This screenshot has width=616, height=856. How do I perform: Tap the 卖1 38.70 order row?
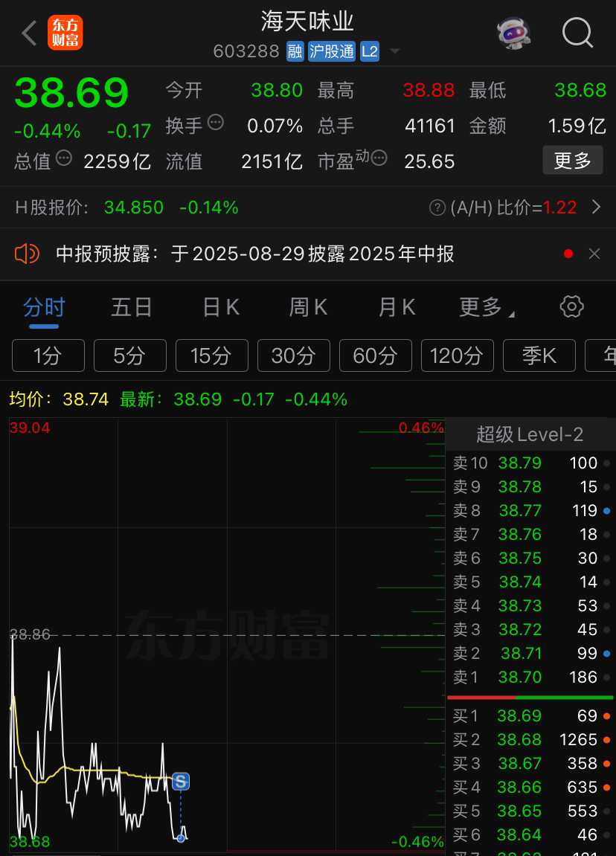(530, 678)
